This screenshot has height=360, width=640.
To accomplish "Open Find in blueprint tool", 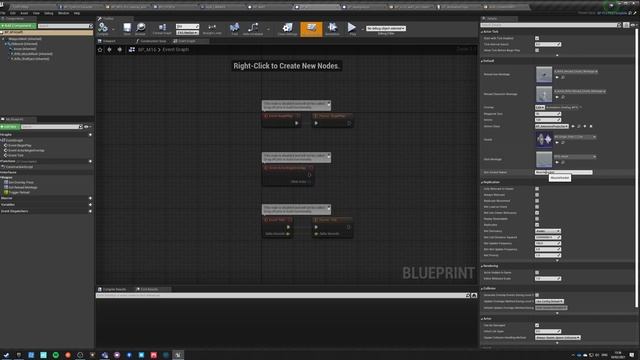I will [x=234, y=28].
